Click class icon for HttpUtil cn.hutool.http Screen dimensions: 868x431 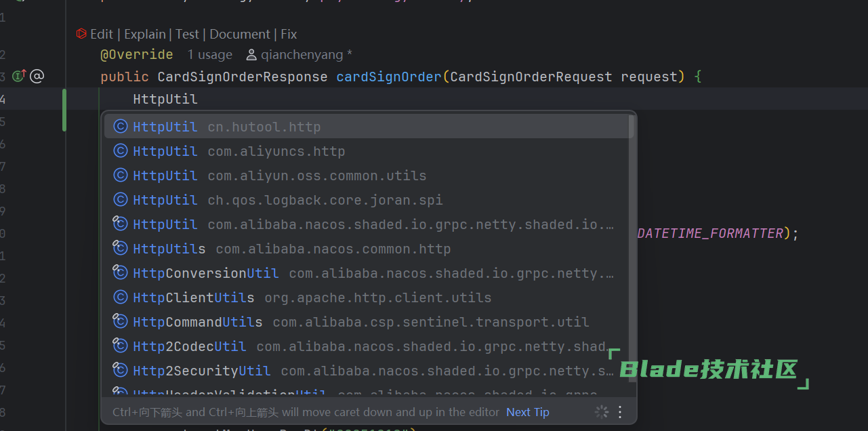[121, 127]
